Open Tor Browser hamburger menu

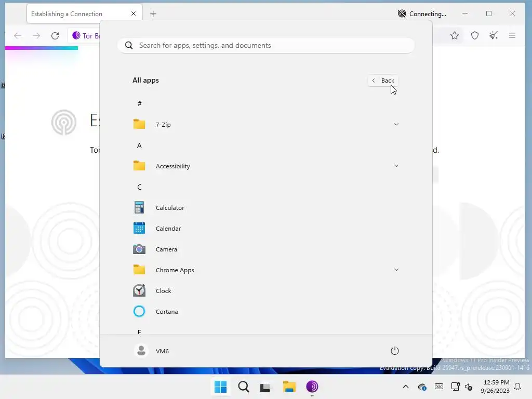(x=512, y=35)
